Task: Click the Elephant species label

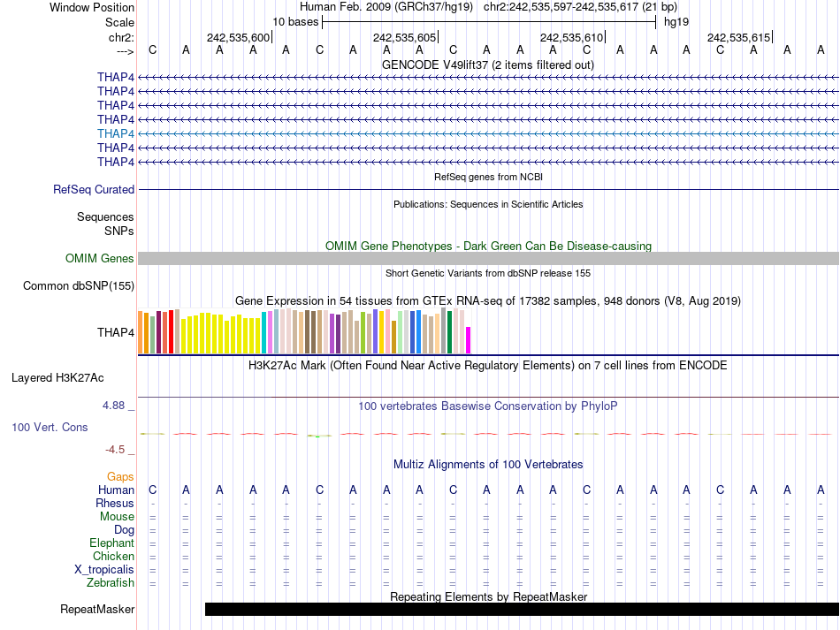Action: (111, 543)
